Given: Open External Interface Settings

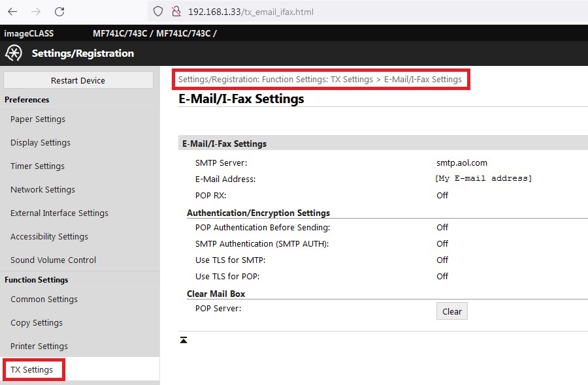Looking at the screenshot, I should [59, 213].
